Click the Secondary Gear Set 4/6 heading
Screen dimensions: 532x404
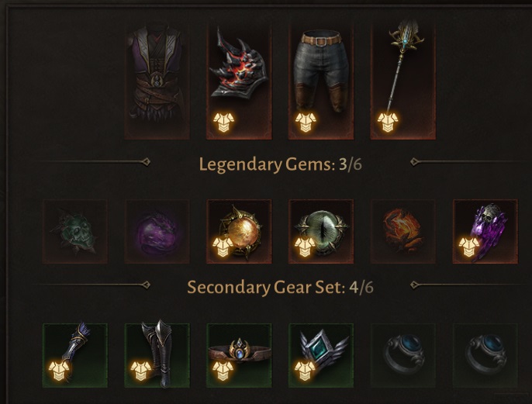coord(280,288)
